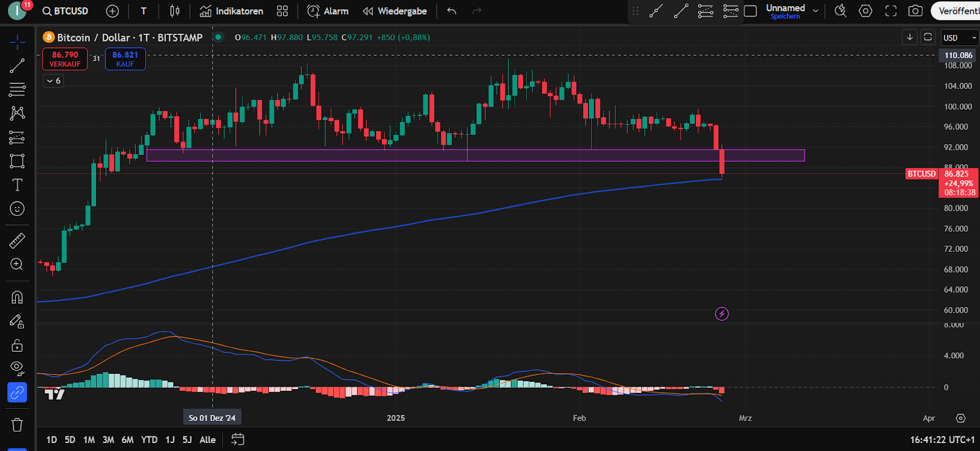Viewport: 980px width, 451px height.
Task: Enter fullscreen mode
Action: 891,11
